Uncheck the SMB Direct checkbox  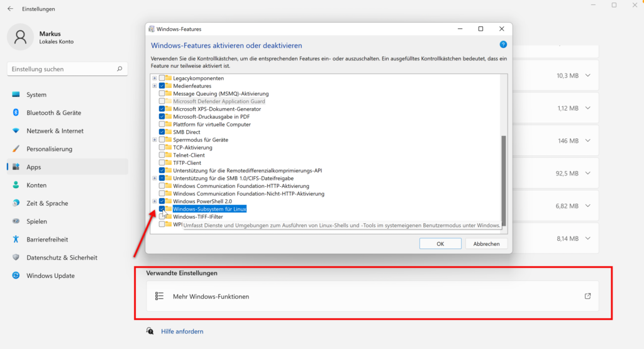tap(162, 132)
